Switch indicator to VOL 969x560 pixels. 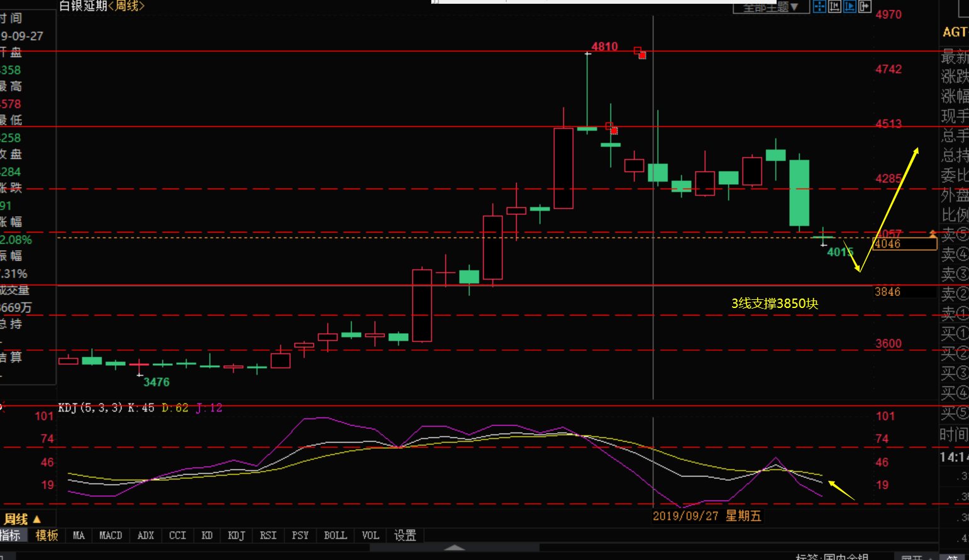pos(370,535)
